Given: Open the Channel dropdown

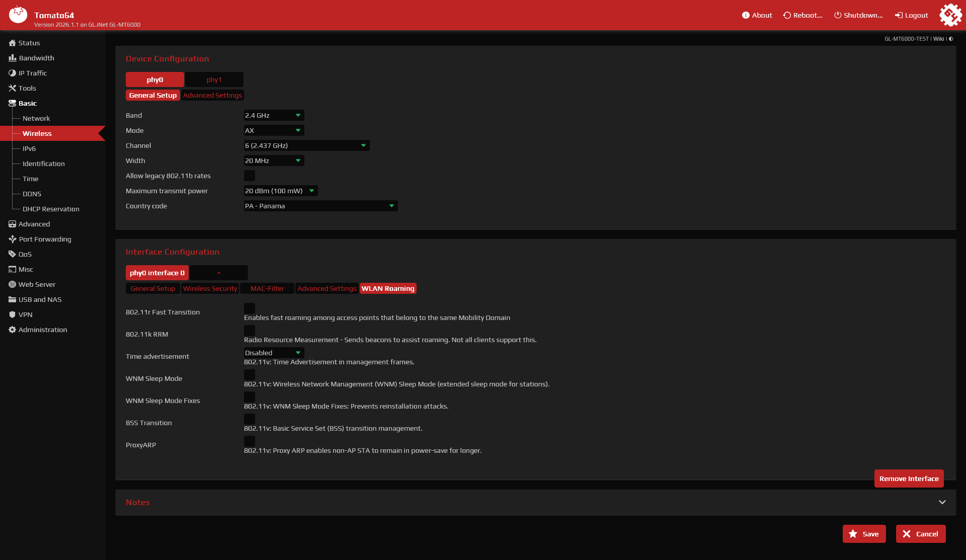Looking at the screenshot, I should pyautogui.click(x=306, y=145).
